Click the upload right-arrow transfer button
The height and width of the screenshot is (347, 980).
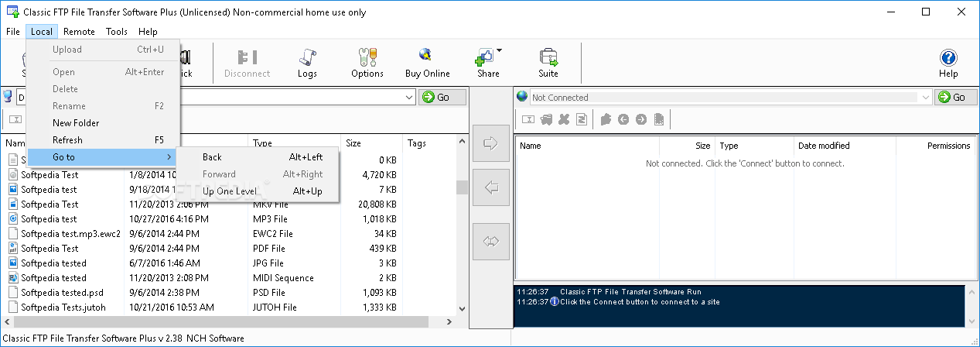[x=491, y=143]
